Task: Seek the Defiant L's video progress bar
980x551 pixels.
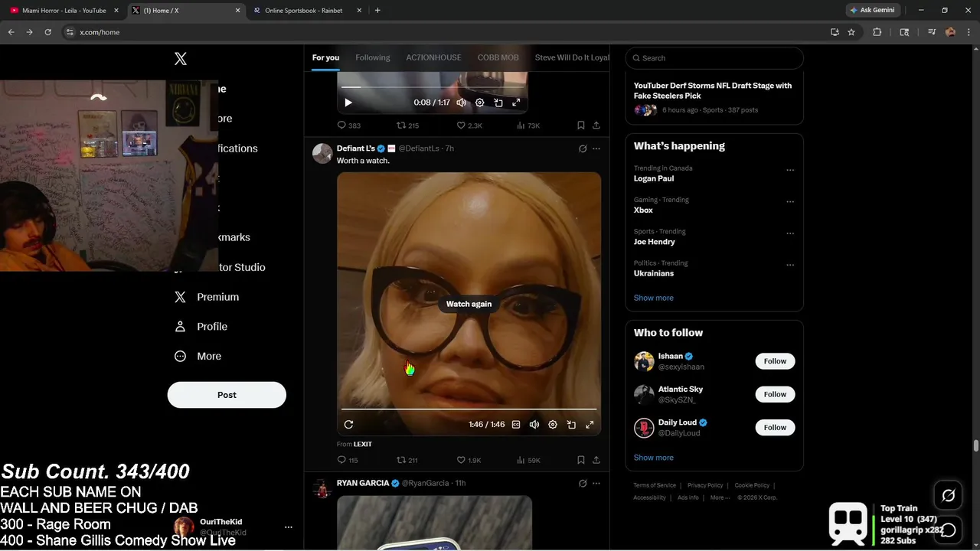Action: (x=469, y=409)
